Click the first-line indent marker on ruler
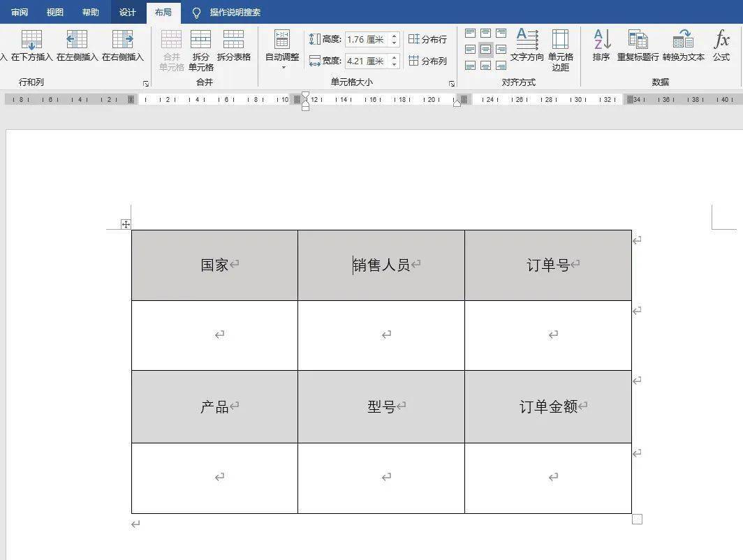The height and width of the screenshot is (560, 743). coord(306,96)
